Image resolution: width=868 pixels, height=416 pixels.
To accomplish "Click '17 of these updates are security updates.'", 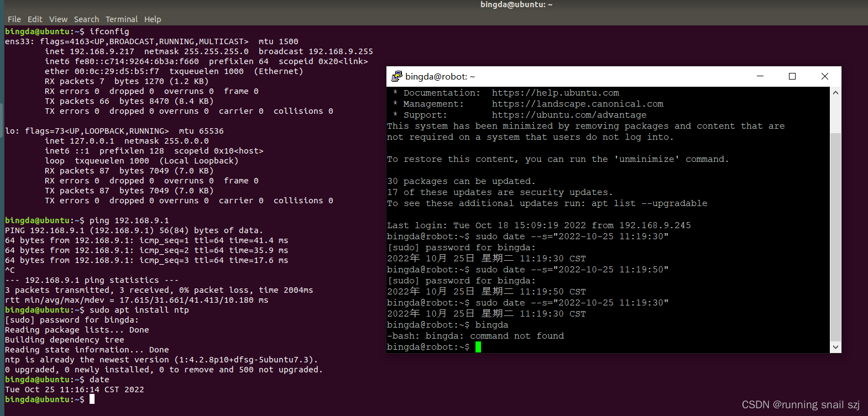I will (500, 192).
